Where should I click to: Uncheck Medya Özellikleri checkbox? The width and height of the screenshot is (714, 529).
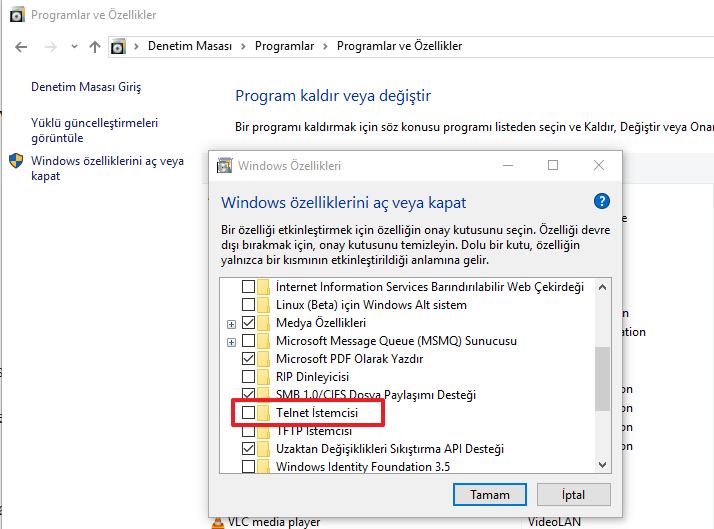point(248,323)
